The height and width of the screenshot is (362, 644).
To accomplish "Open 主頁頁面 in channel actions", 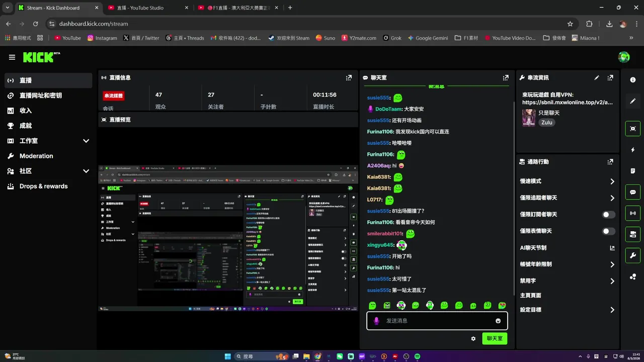I will 530,296.
